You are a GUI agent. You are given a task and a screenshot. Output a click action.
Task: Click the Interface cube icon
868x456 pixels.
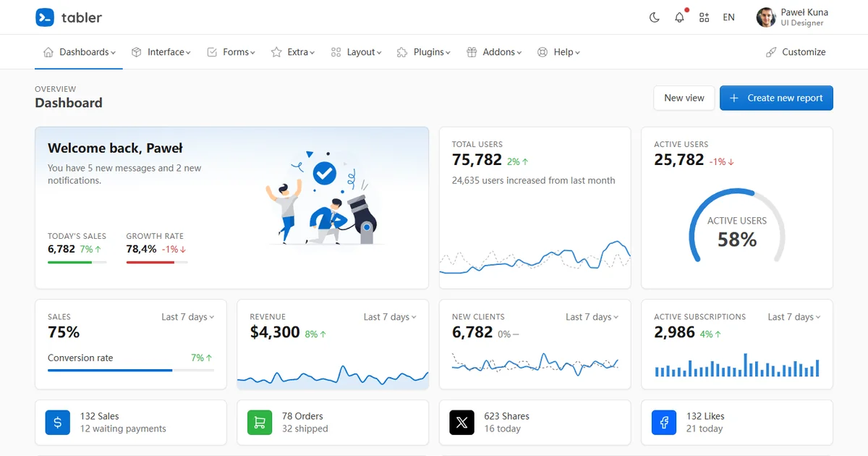137,52
